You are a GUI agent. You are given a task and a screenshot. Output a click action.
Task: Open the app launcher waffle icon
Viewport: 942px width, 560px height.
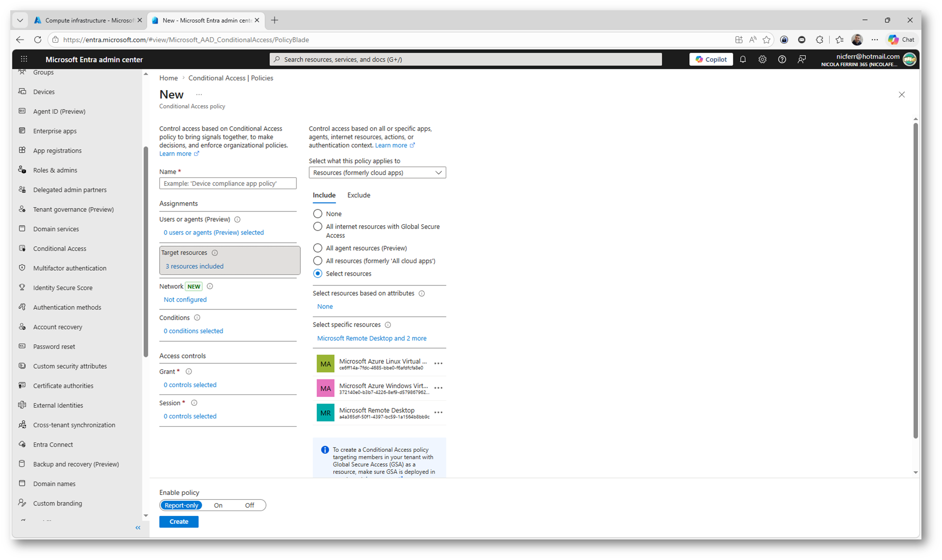[x=24, y=59]
